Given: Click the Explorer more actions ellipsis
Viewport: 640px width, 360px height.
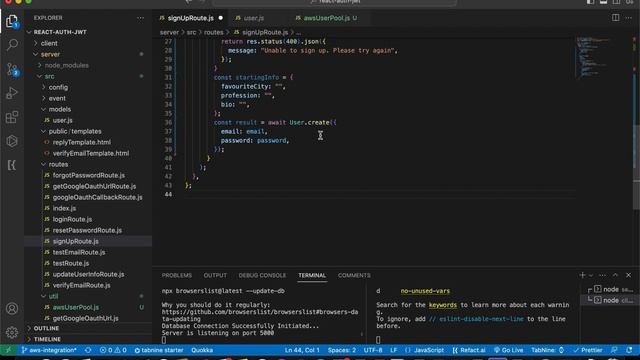Looking at the screenshot, I should point(140,18).
